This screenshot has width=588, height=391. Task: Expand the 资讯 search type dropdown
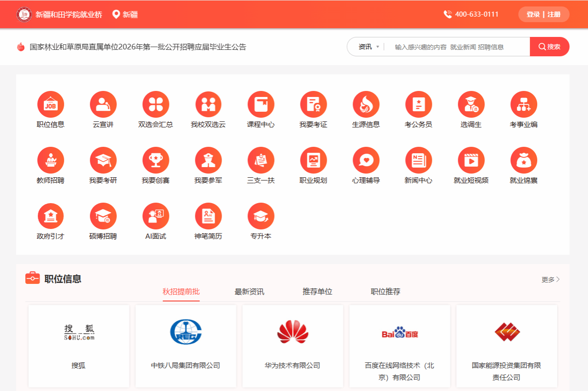coord(368,47)
